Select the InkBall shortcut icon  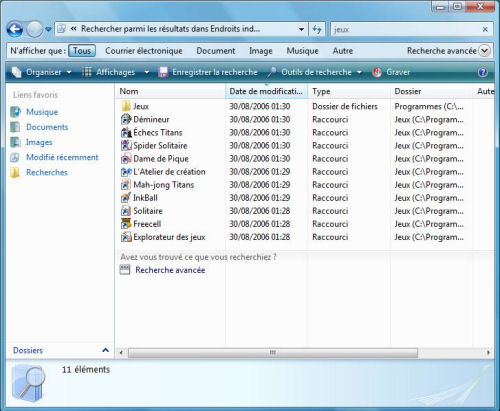tap(126, 198)
